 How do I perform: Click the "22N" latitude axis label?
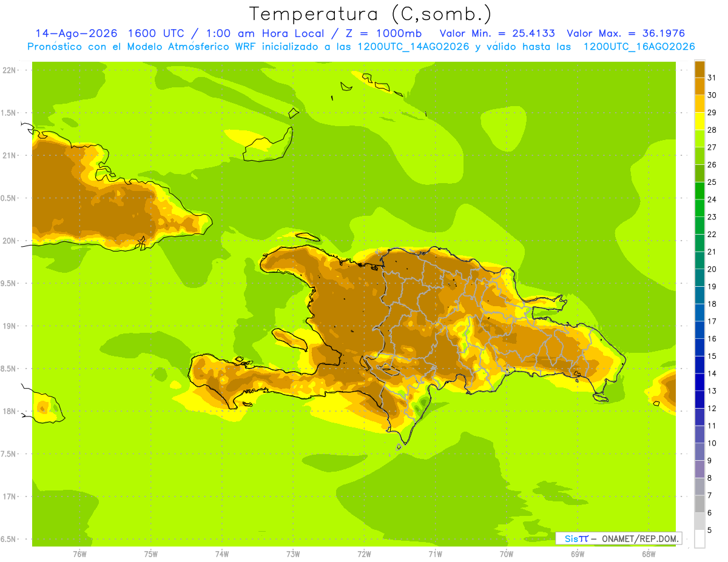tap(10, 70)
